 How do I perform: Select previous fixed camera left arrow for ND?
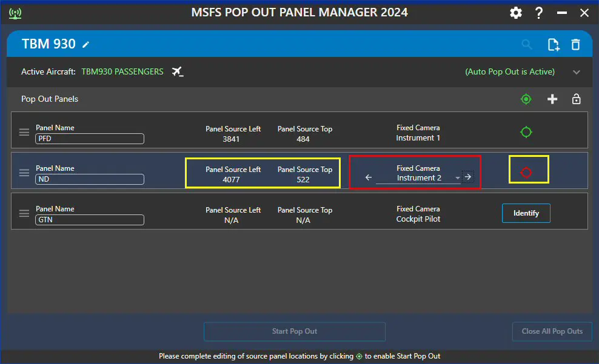[368, 177]
